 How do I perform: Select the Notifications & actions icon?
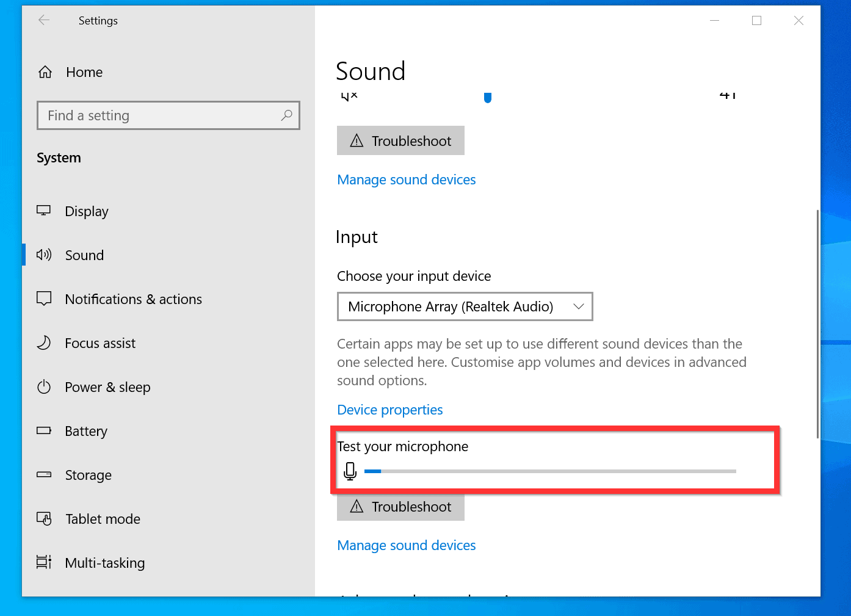point(44,299)
